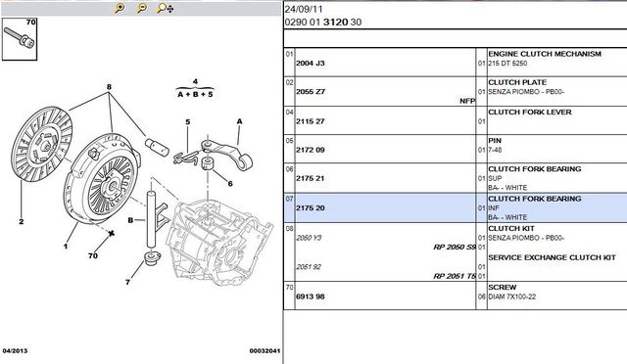This screenshot has width=627, height=364.
Task: Click the PIN description
Action: 495,141
